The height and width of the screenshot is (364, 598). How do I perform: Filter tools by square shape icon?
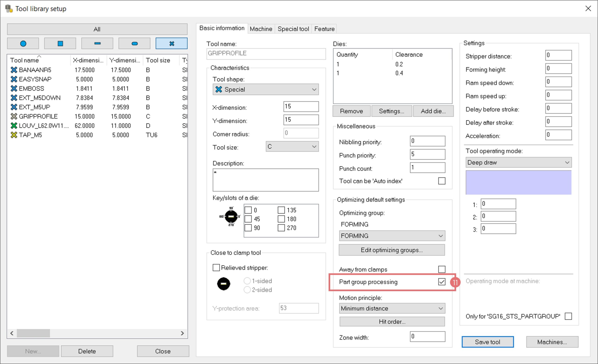[60, 44]
